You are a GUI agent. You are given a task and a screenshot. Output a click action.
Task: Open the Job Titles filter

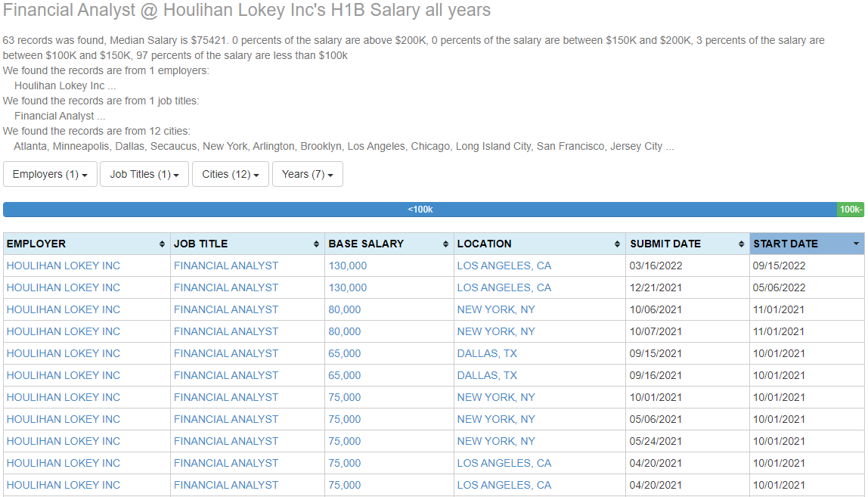tap(144, 174)
